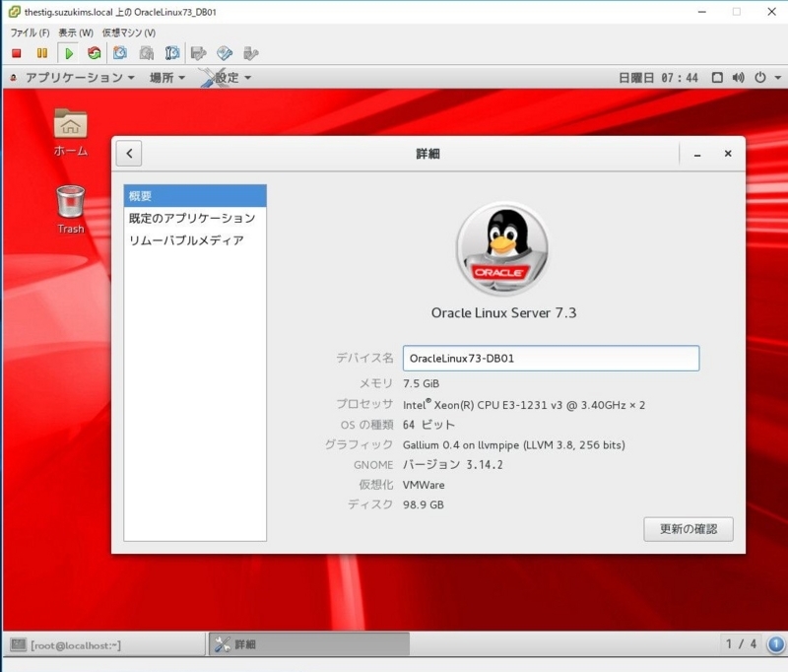Open the ホーム folder on desktop
Screen dimensions: 788x672
(71, 132)
